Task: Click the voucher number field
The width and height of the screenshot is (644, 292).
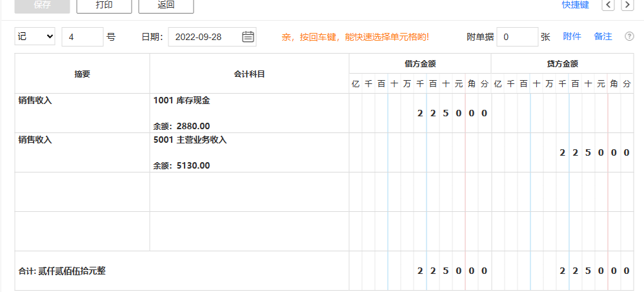Action: point(82,37)
